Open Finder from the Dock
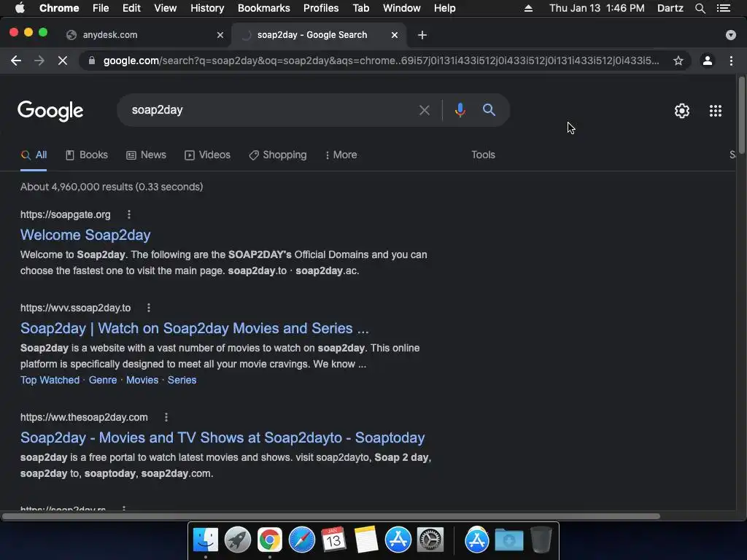Viewport: 747px width, 560px height. 206,540
